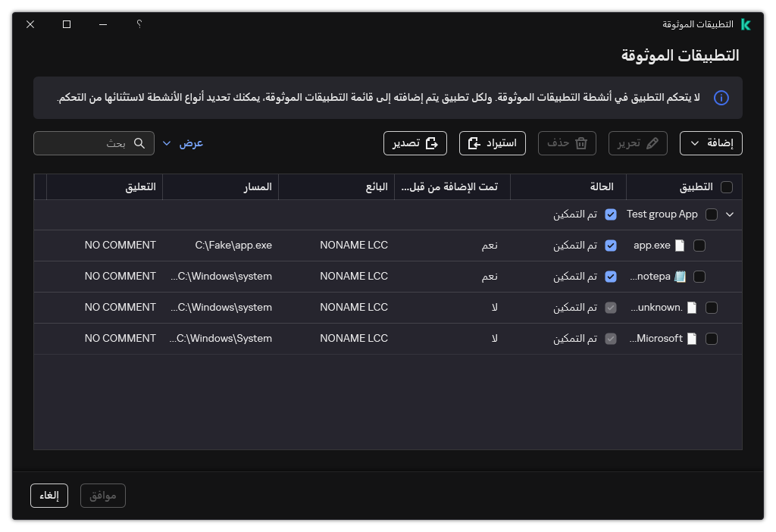Click the file icon next to app.exe
This screenshot has height=532, width=776.
tap(680, 245)
